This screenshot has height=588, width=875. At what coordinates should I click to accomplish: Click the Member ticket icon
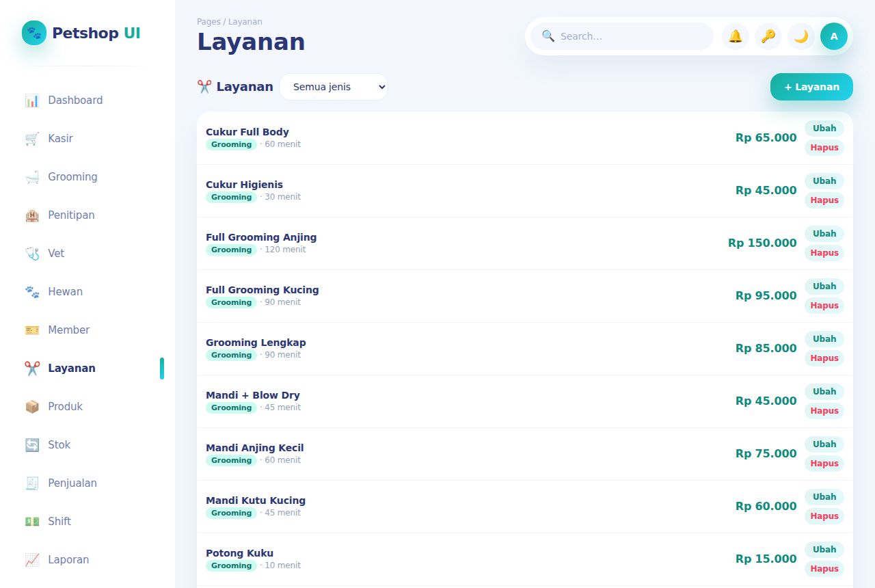point(32,330)
